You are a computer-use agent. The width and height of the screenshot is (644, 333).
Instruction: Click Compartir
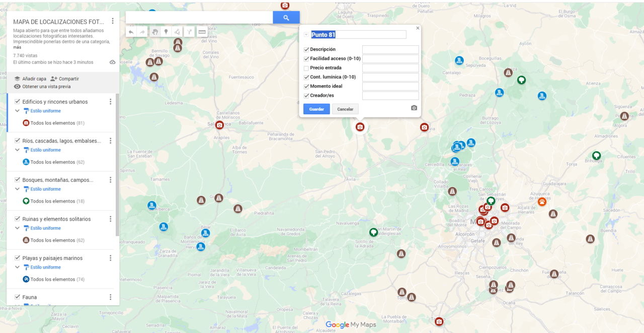click(x=65, y=79)
